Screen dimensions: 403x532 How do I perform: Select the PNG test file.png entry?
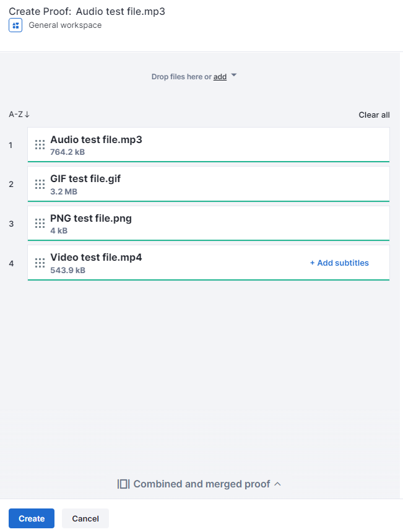[208, 224]
